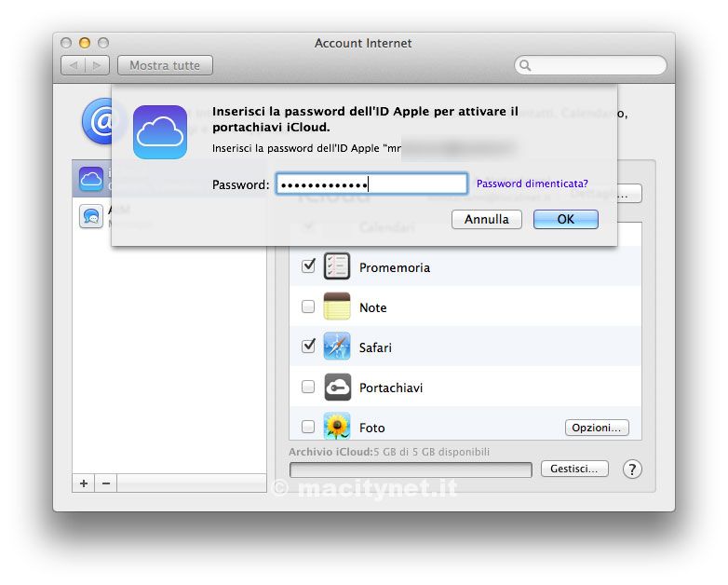Viewport: 728px width, 585px height.
Task: Click the Foto label
Action: [x=371, y=428]
